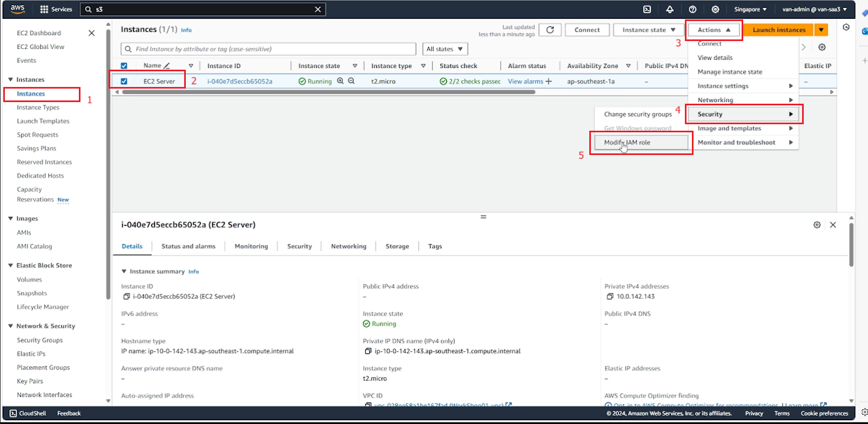The height and width of the screenshot is (424, 868).
Task: Open the Launch instances split arrow
Action: coord(821,30)
